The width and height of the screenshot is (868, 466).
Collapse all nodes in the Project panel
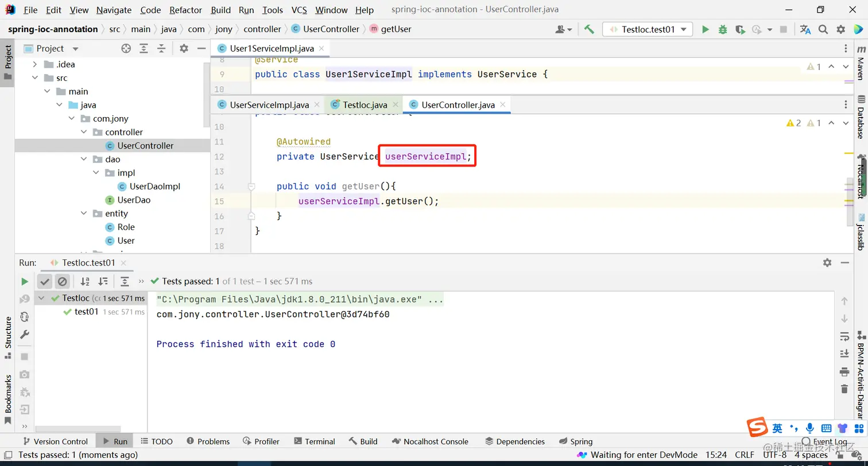(161, 49)
